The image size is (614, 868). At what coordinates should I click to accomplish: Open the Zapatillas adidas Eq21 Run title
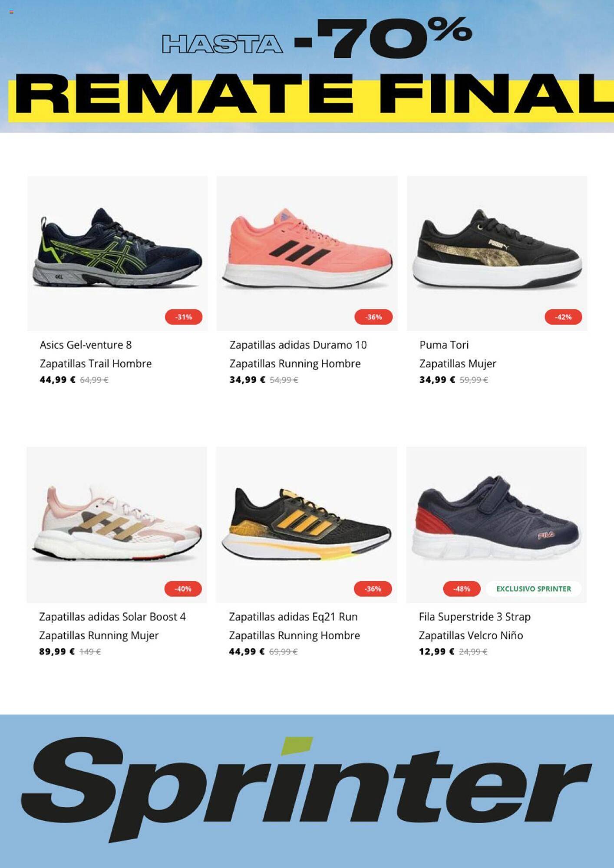[x=293, y=617]
